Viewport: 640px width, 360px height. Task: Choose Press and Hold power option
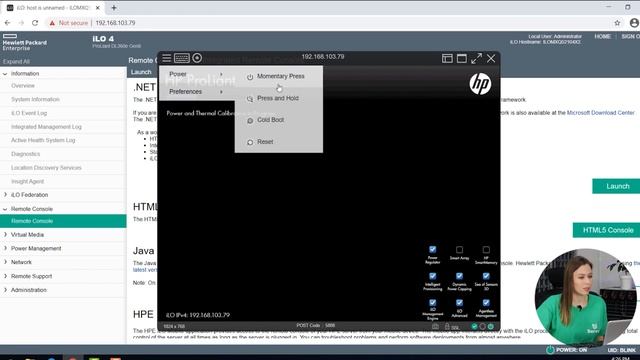coord(279,98)
